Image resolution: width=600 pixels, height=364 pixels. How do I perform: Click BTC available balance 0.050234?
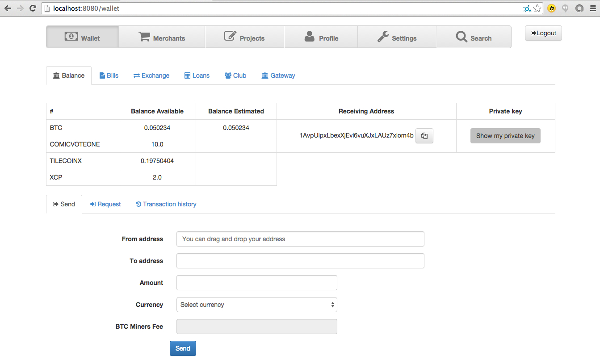tap(157, 128)
